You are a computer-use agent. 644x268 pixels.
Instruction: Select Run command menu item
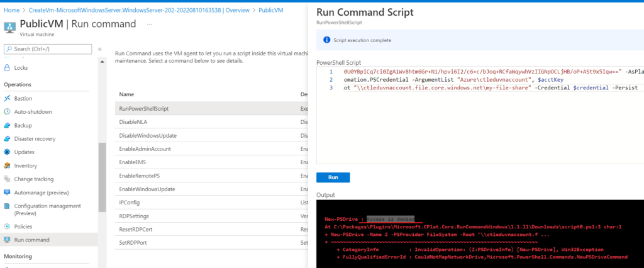coord(49,240)
